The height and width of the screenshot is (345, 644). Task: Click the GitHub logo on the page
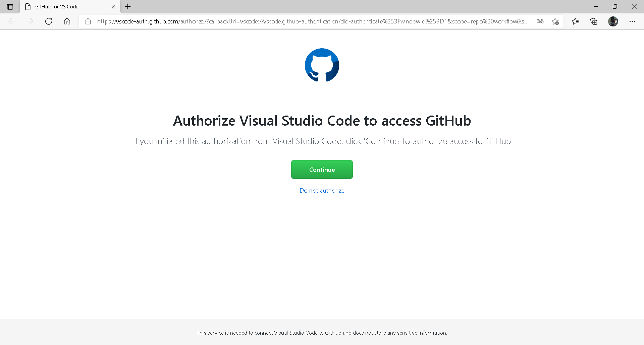322,65
